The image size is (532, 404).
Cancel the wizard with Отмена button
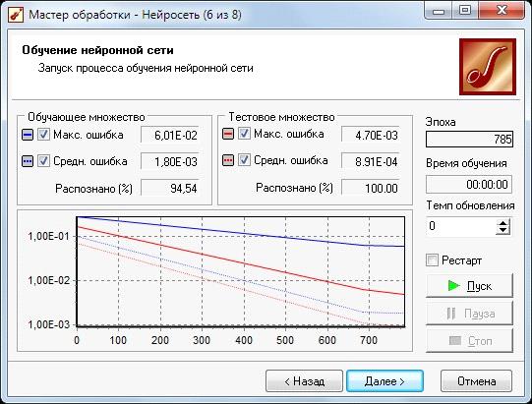pyautogui.click(x=476, y=381)
